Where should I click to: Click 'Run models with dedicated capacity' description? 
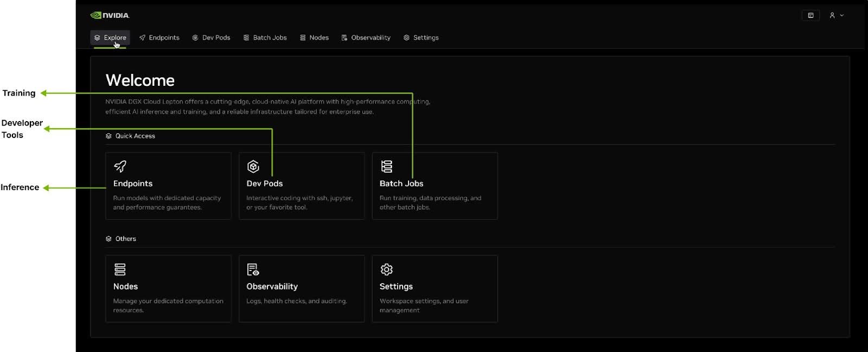click(x=167, y=203)
